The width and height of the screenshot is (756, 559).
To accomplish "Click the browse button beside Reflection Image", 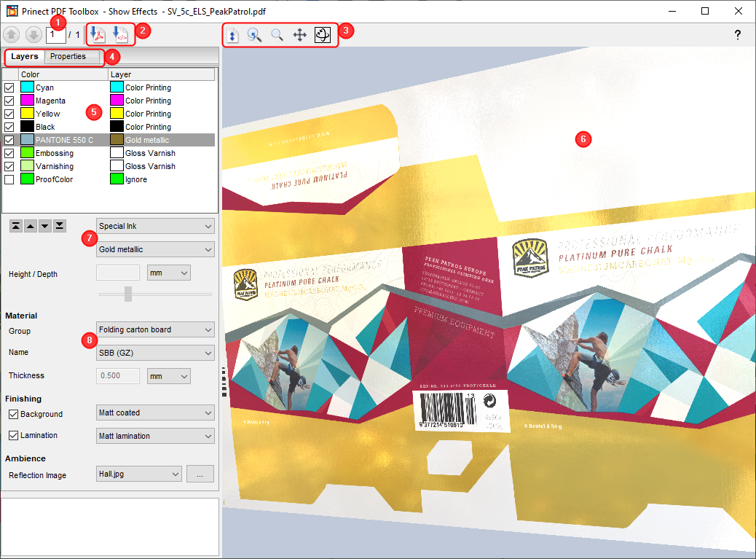I will point(200,474).
